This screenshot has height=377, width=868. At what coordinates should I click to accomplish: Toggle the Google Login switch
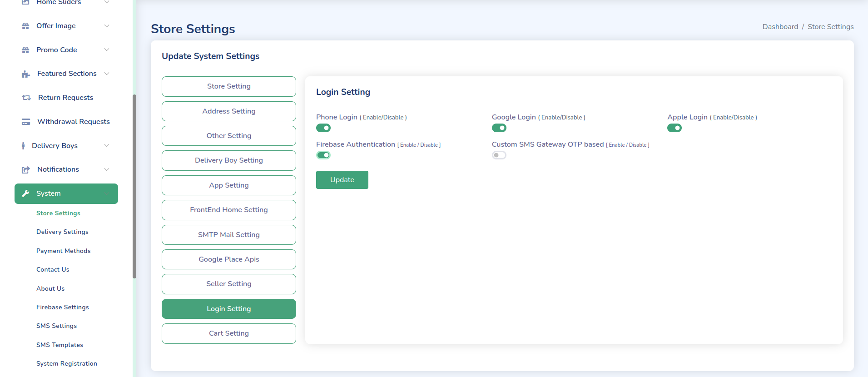click(499, 128)
